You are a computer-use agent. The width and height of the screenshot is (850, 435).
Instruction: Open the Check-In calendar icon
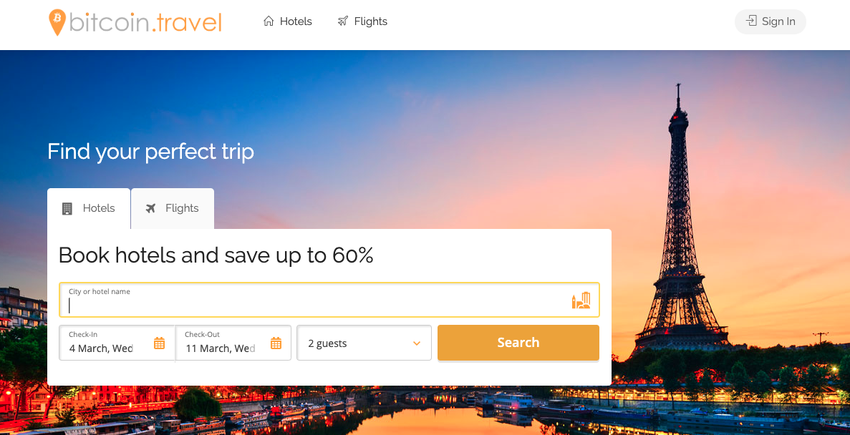pos(159,343)
